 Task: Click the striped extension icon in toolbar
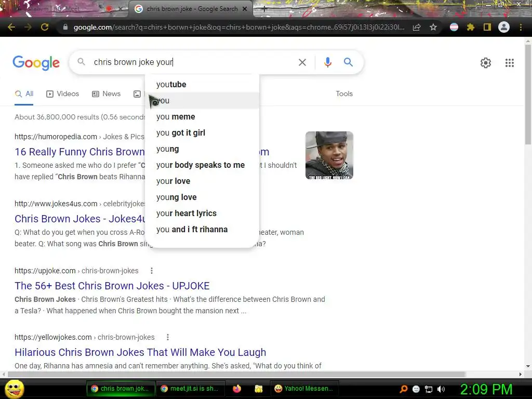(454, 27)
